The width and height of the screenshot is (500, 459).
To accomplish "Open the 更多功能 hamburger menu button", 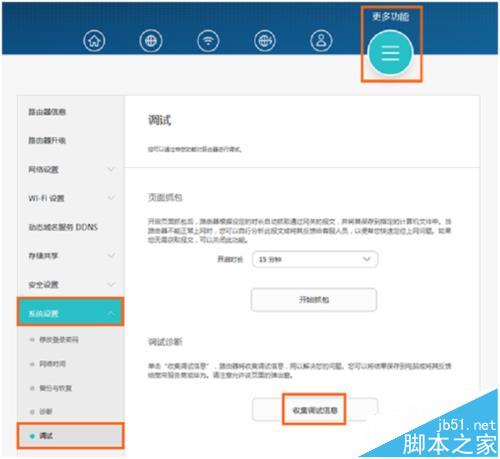I will click(391, 53).
